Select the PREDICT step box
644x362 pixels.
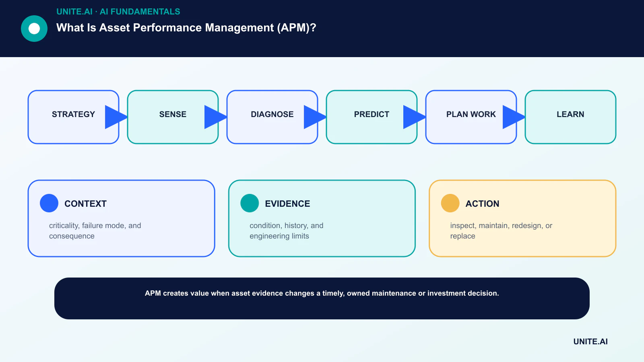pos(372,117)
